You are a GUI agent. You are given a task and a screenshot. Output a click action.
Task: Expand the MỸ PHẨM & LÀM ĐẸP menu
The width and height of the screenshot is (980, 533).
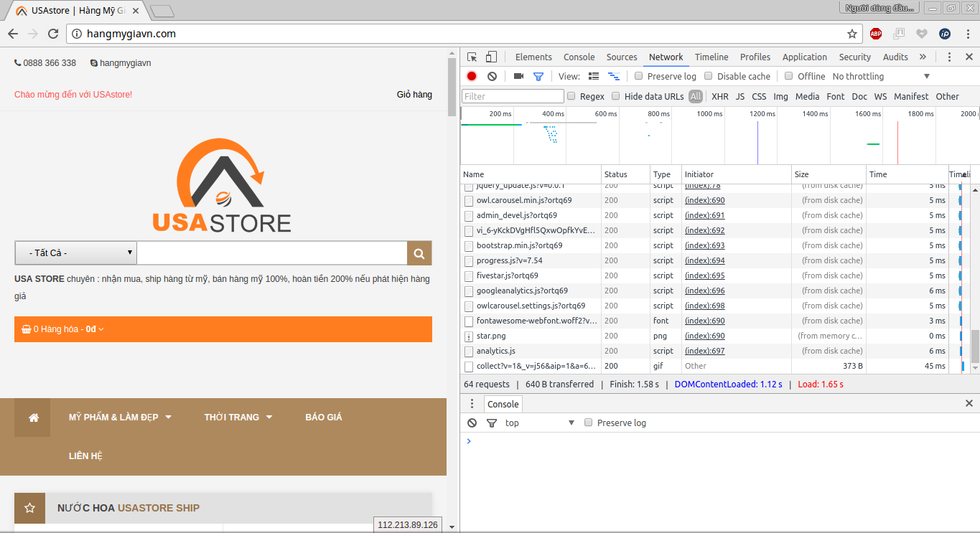[x=120, y=418]
